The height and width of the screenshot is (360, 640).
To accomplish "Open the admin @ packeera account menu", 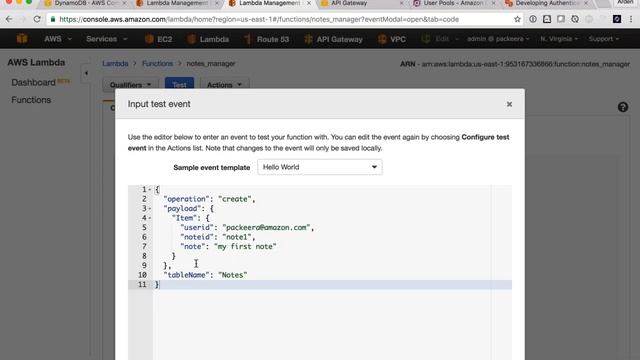I will 498,39.
